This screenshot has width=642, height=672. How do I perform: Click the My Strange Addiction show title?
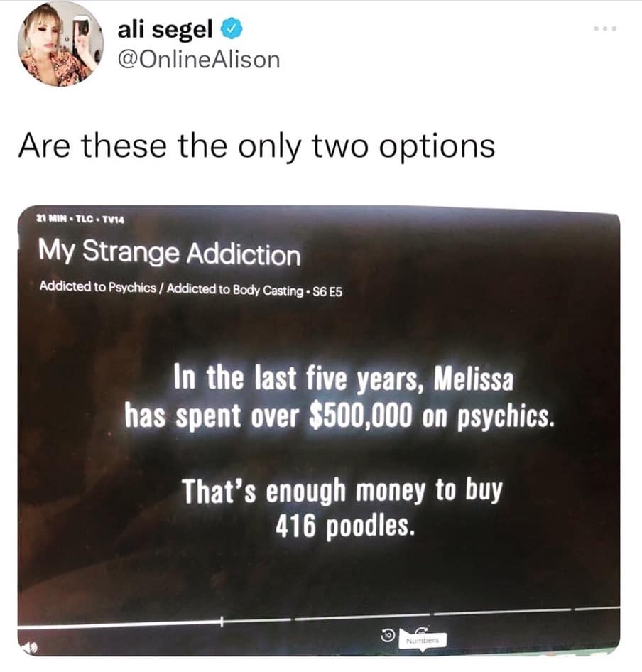point(169,252)
